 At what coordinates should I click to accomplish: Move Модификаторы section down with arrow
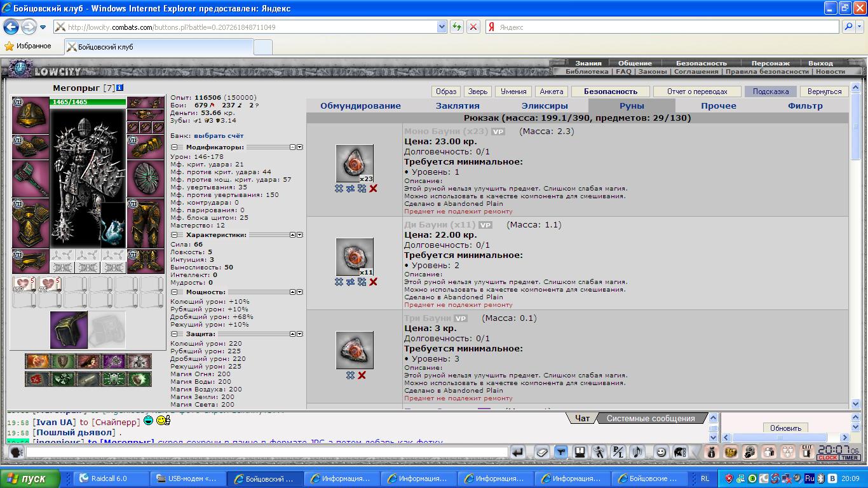pos(299,147)
